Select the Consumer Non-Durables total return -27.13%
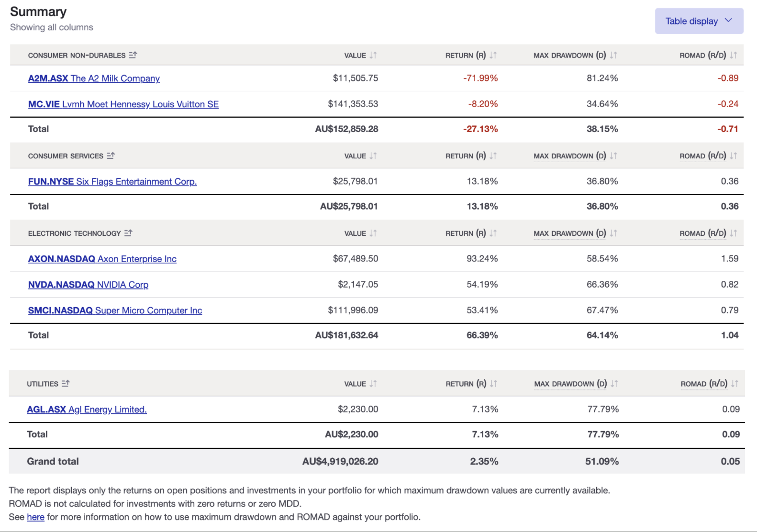The width and height of the screenshot is (757, 532). coord(480,129)
